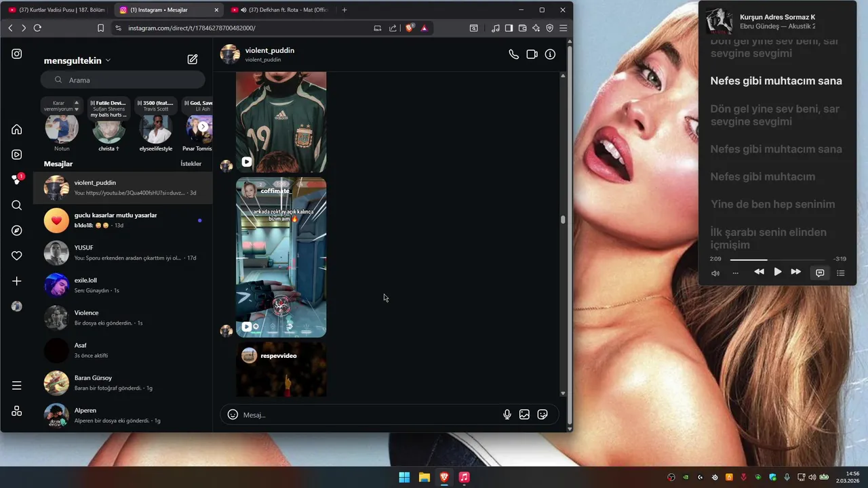This screenshot has width=868, height=488.
Task: Switch to Defkhan ft. Rota tab
Action: pos(281,10)
